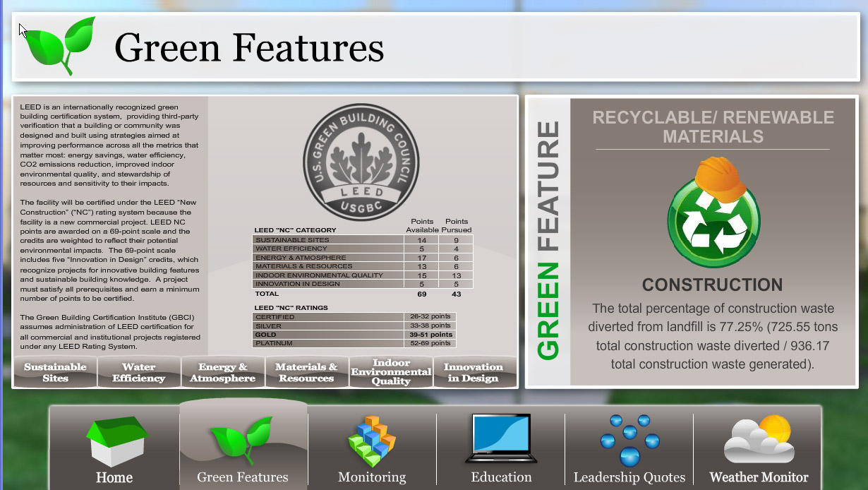Click the 33-38 points cell
868x490 pixels.
pos(430,326)
